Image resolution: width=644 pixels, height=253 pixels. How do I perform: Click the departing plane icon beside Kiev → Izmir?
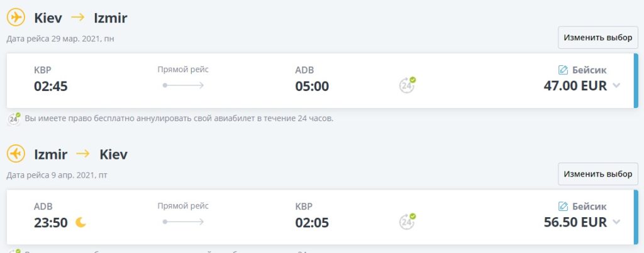tap(16, 18)
